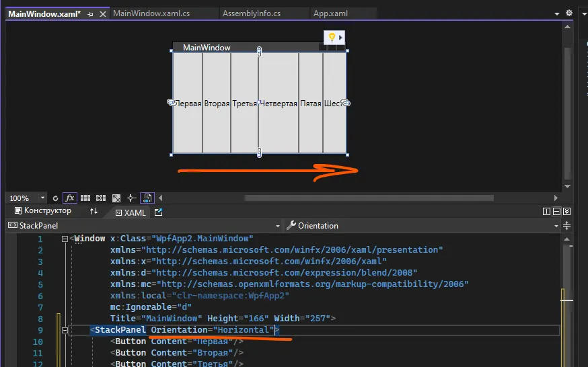
Task: Open the Orientation member dropdown
Action: [556, 226]
